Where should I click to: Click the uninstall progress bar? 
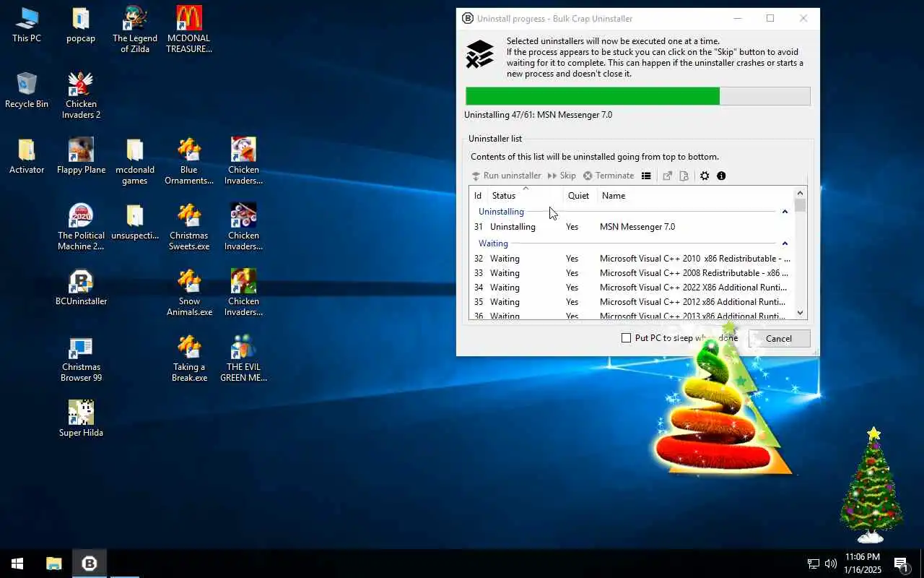tap(638, 96)
